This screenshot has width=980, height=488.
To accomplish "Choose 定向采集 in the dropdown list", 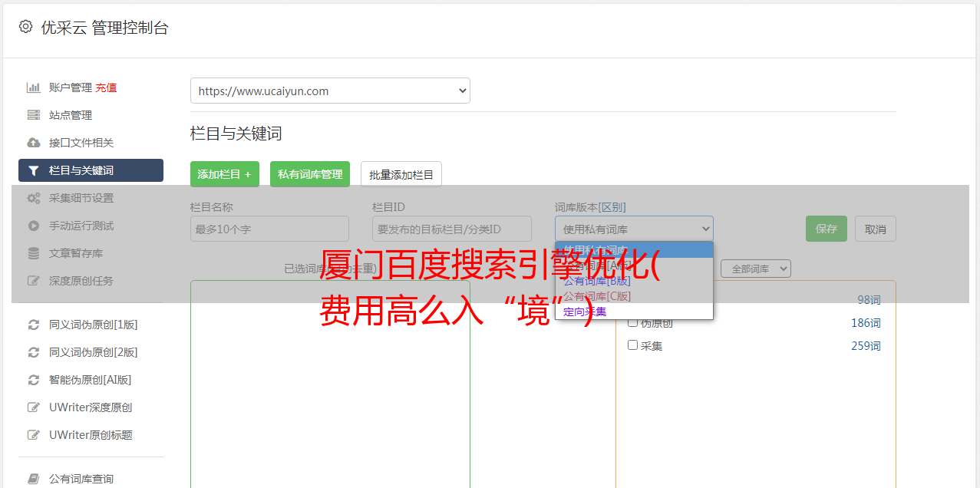I will (634, 312).
